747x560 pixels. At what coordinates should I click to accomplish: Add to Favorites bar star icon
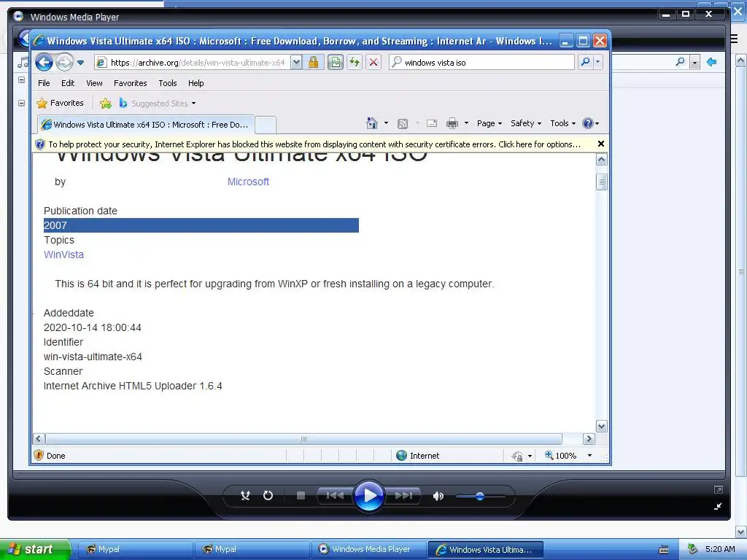coord(106,103)
